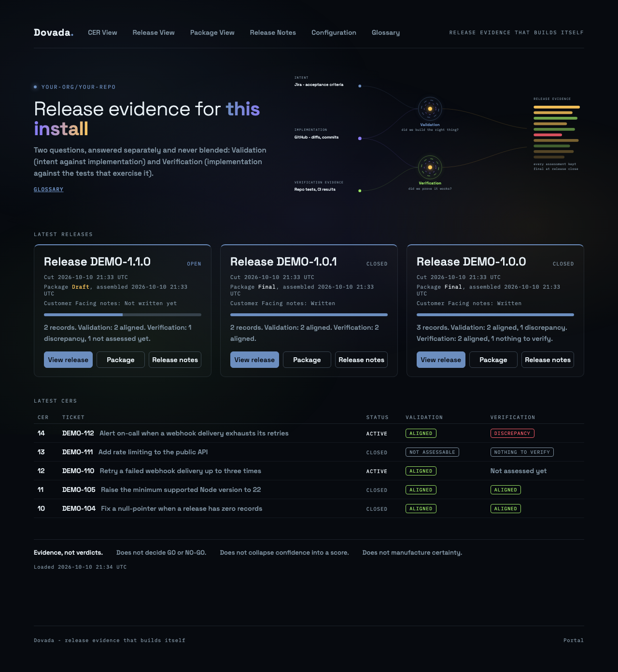This screenshot has width=618, height=672.
Task: Select Glossary in the top navigation bar
Action: tap(386, 32)
